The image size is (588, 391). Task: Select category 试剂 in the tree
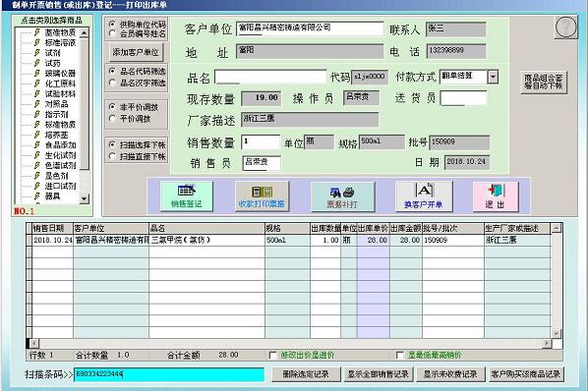52,53
